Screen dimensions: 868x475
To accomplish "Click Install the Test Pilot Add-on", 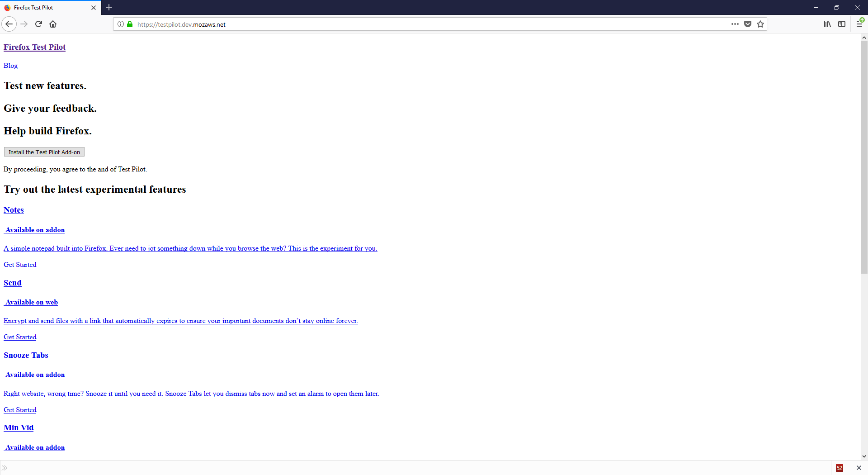I will [44, 152].
